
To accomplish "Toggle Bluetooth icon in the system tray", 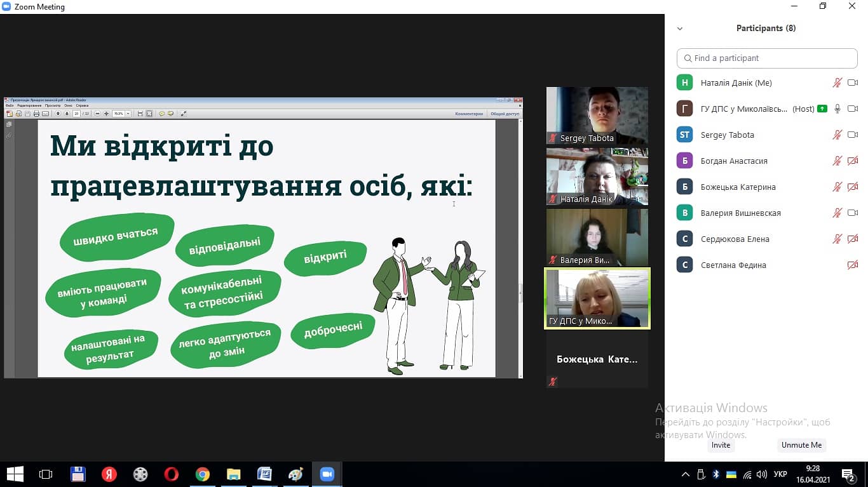I will 715,474.
